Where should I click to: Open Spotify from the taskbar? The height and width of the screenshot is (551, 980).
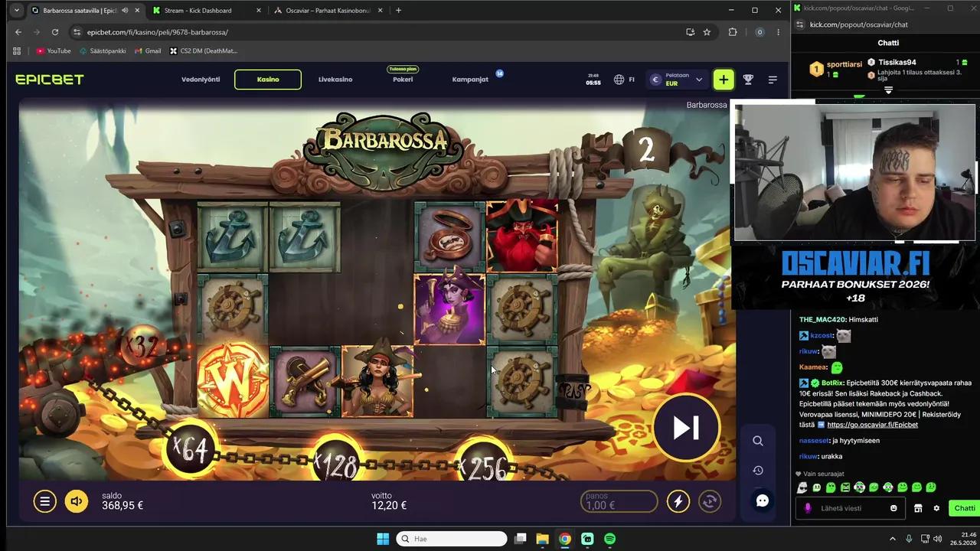pos(609,539)
